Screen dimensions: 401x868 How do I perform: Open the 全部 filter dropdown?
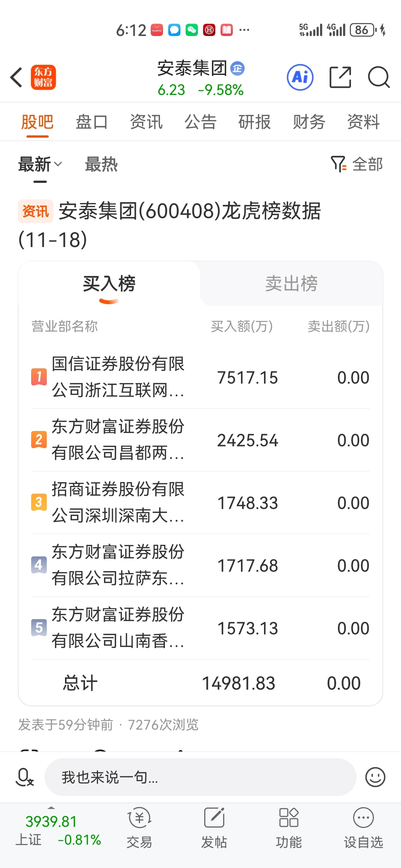357,164
